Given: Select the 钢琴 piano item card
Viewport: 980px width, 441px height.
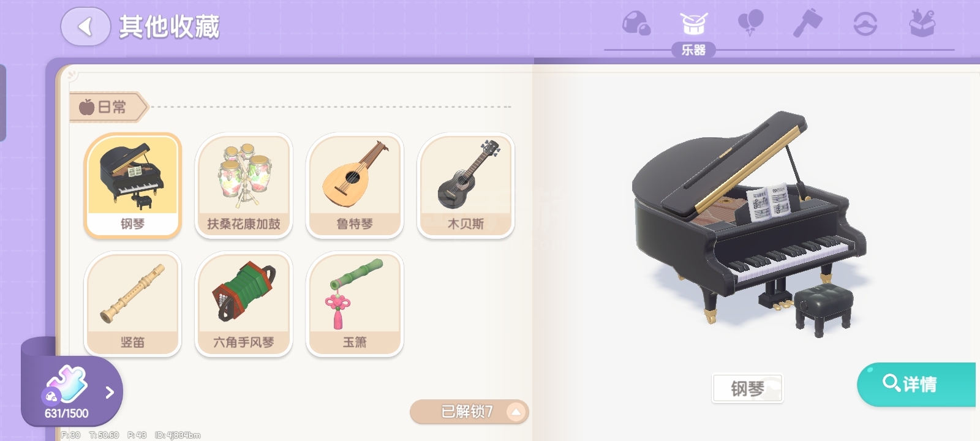Looking at the screenshot, I should click(133, 186).
